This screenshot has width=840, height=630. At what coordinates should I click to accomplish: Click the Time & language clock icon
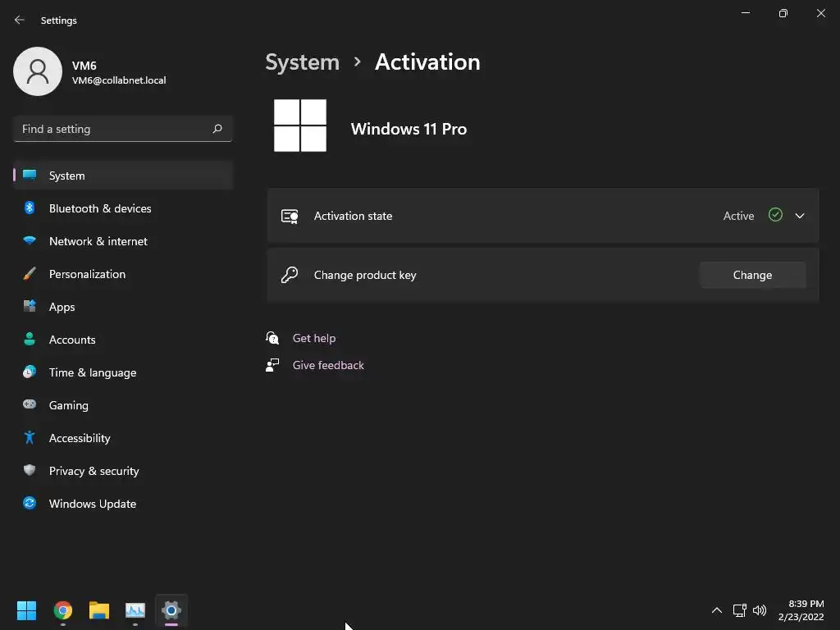[x=30, y=372]
